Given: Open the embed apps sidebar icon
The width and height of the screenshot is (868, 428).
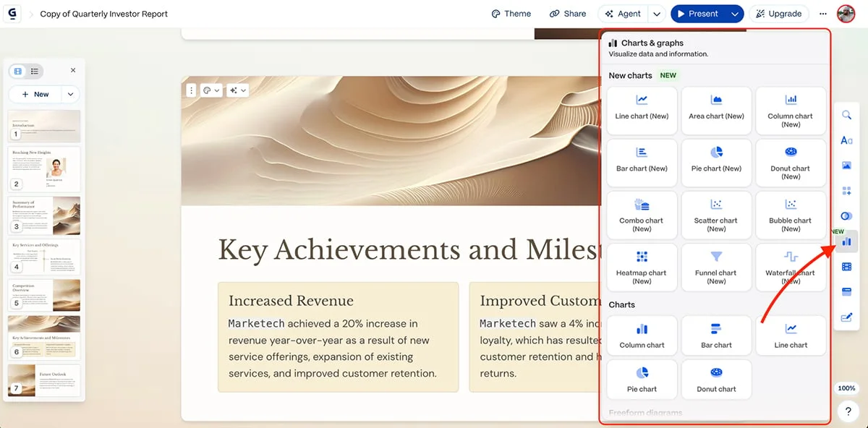Looking at the screenshot, I should click(846, 291).
